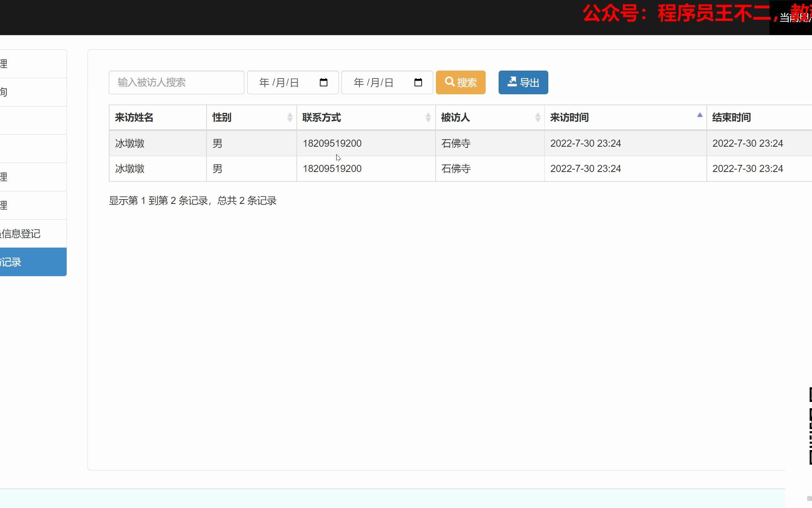Click the orange 搜索 search button
Viewport: 812px width, 508px height.
pyautogui.click(x=460, y=82)
